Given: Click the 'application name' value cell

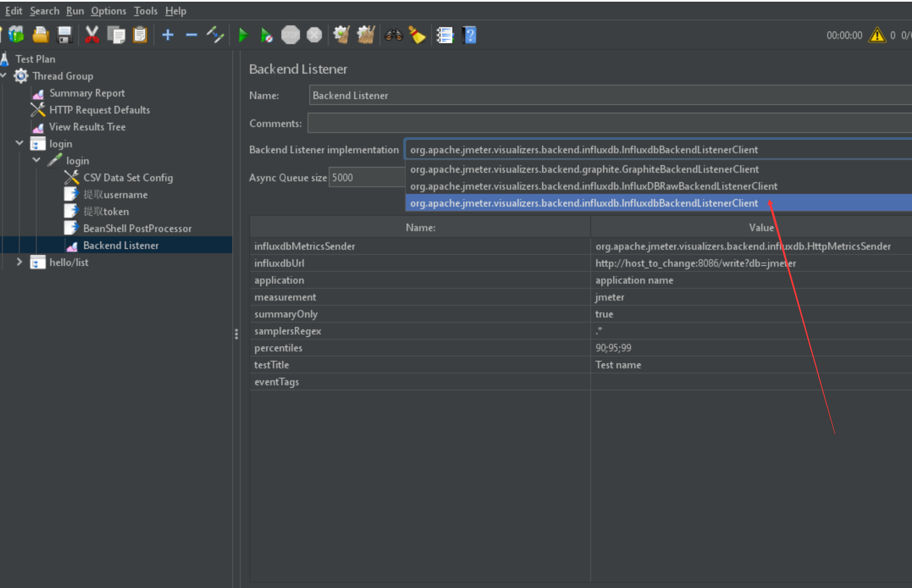Looking at the screenshot, I should 751,280.
